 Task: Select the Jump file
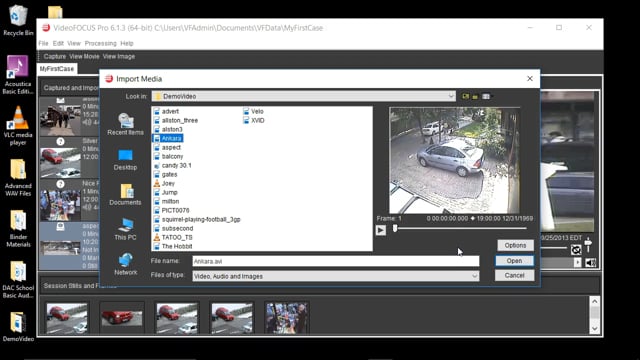tap(165, 192)
